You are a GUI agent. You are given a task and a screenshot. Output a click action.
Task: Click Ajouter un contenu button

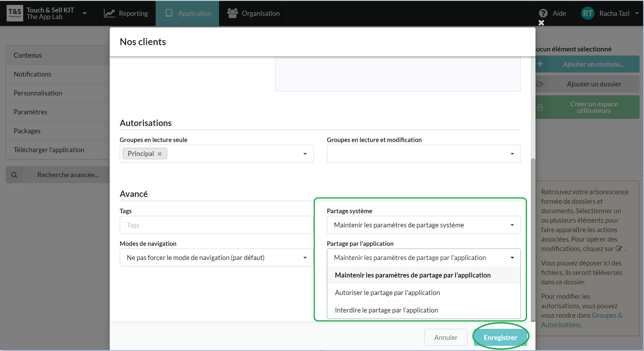588,64
